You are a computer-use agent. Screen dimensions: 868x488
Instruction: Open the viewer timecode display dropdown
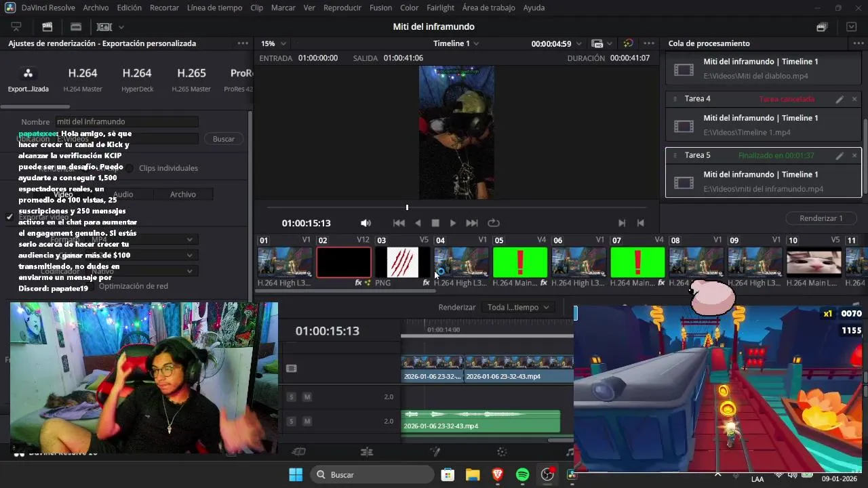[x=580, y=43]
